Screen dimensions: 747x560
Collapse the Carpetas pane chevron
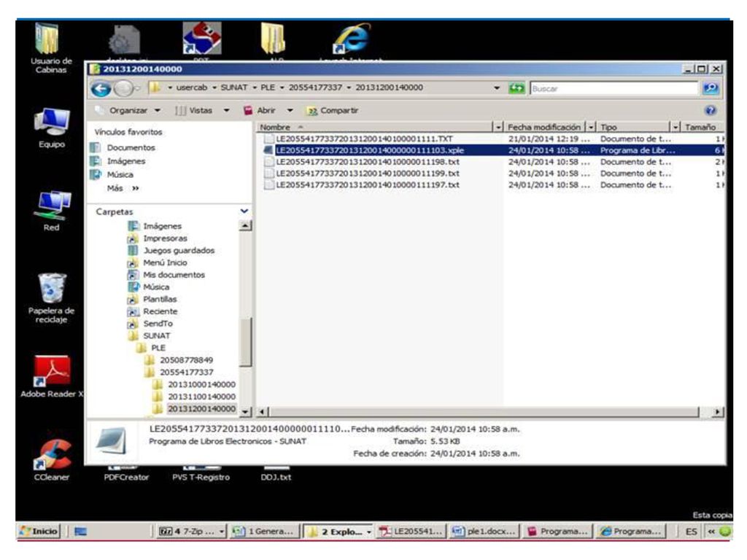(x=244, y=211)
